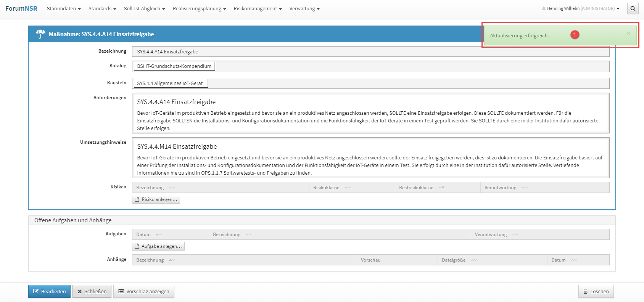
Task: Sort risks by Bezeichnung column arrows
Action: (172, 188)
